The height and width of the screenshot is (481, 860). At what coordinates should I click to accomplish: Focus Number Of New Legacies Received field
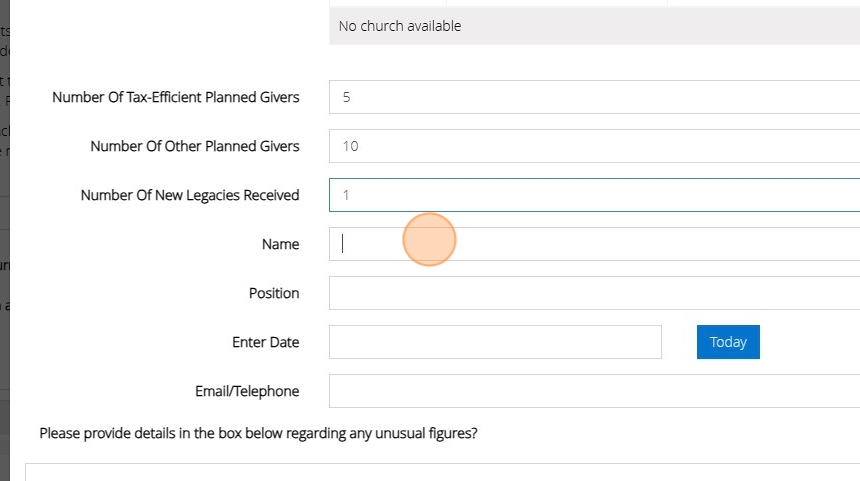594,195
